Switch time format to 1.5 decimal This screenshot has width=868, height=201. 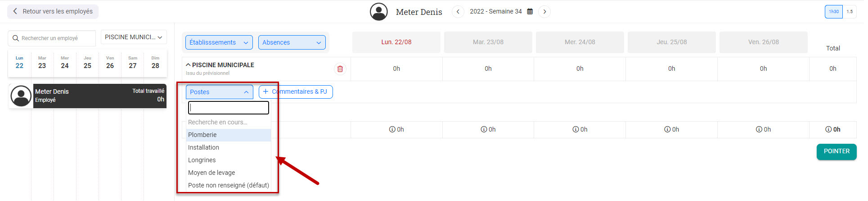coord(850,12)
